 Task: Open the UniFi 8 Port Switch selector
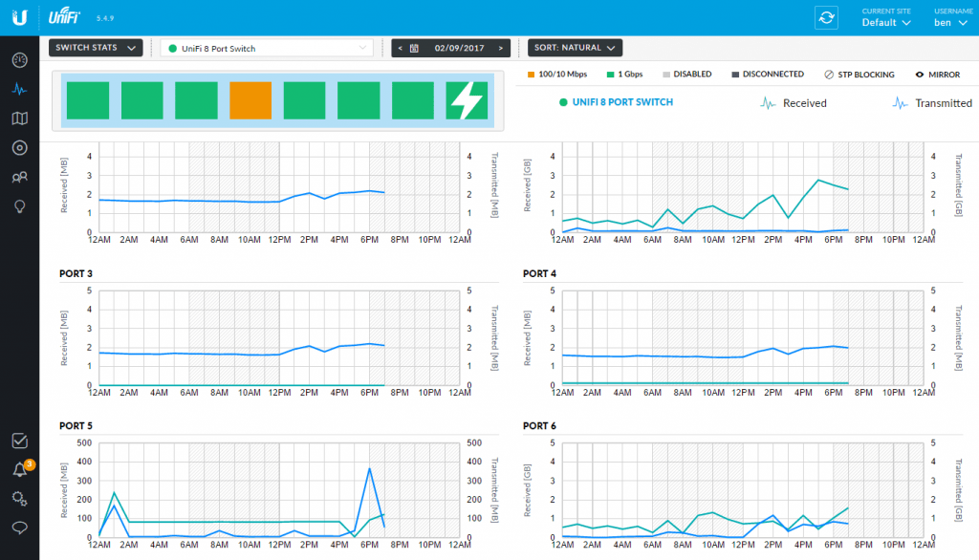pos(266,48)
